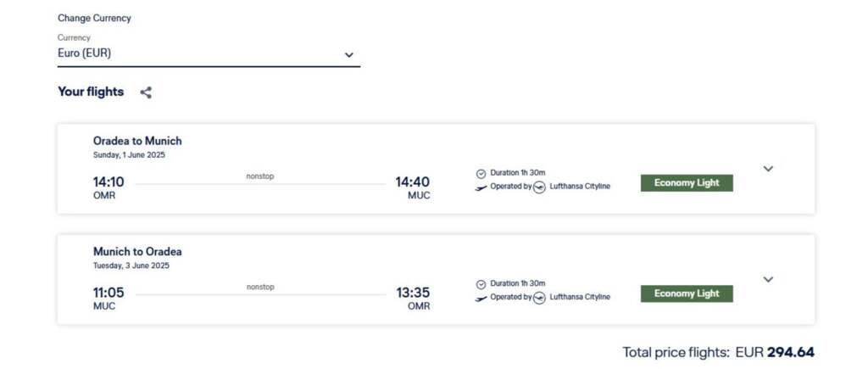Viewport: 868px width, 369px height.
Task: Click the Lufthansa crane logo on the 1 June flight
Action: pyautogui.click(x=539, y=187)
